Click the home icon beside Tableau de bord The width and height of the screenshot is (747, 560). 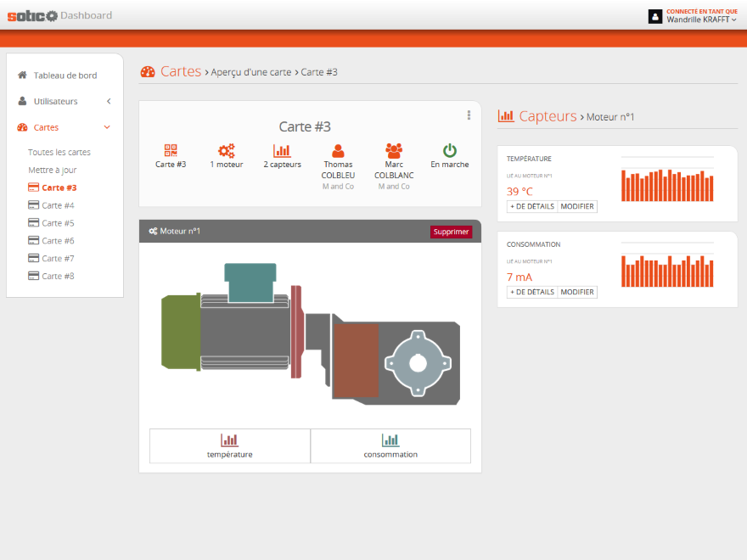(x=22, y=75)
